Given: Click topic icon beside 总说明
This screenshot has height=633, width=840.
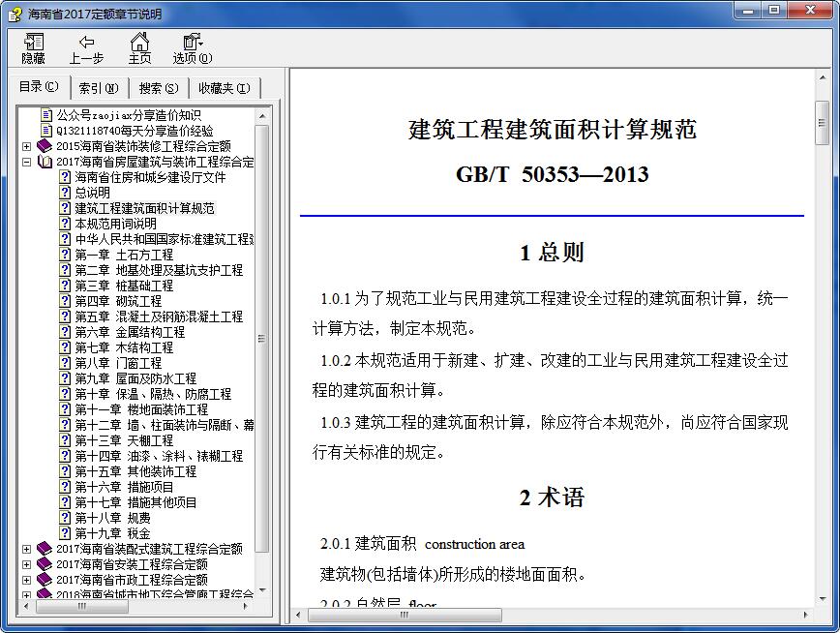Looking at the screenshot, I should click(65, 193).
